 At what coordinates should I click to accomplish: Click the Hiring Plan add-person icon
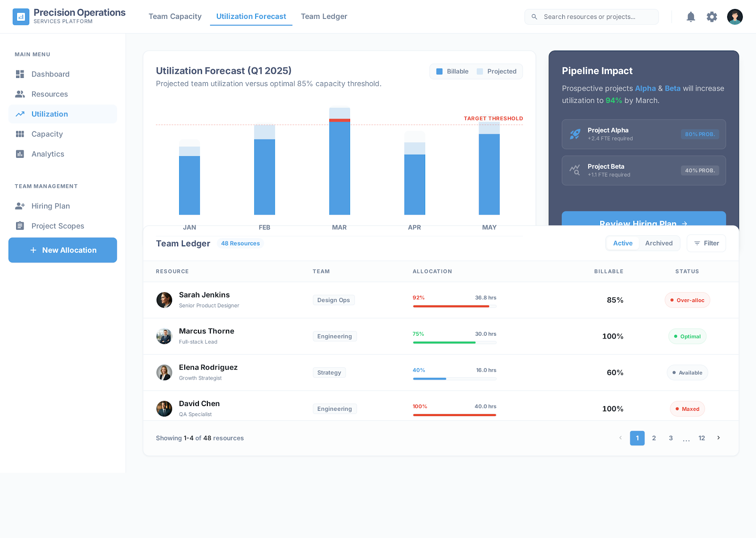pyautogui.click(x=20, y=206)
